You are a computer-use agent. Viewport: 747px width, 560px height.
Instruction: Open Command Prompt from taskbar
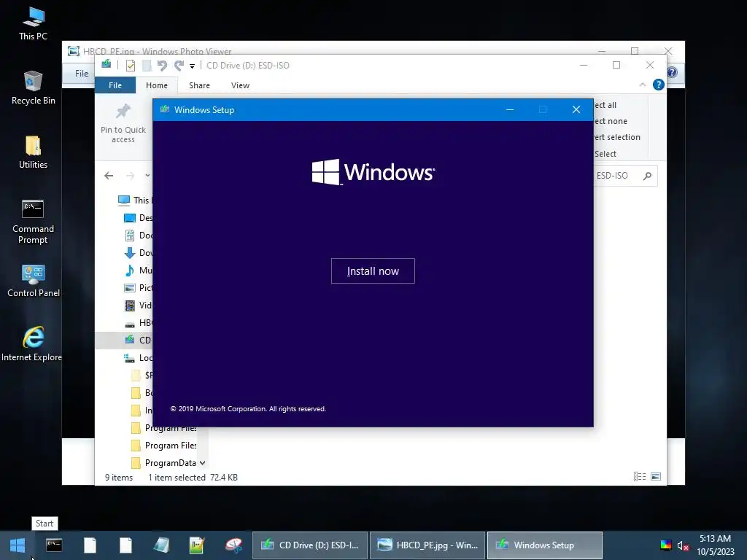coord(54,545)
